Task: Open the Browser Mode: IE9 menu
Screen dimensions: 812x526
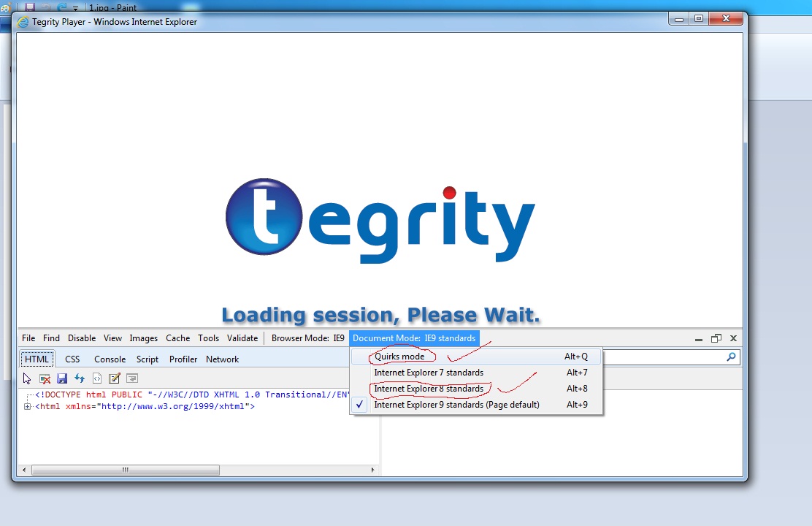Action: 307,338
